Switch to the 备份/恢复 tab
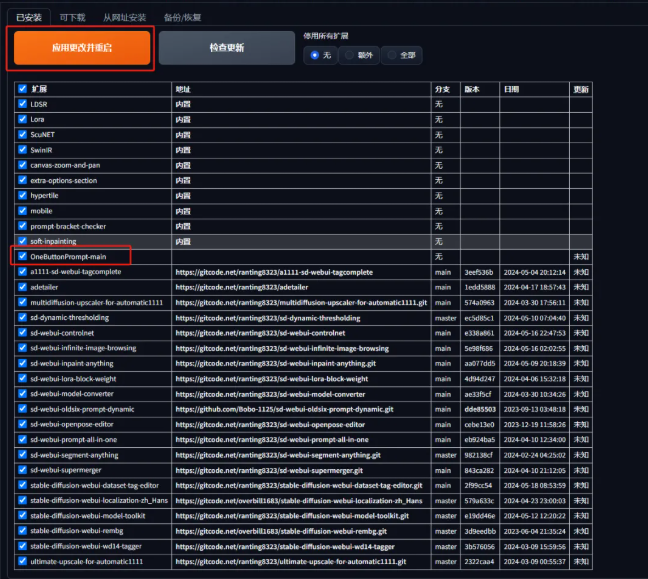 (x=182, y=17)
